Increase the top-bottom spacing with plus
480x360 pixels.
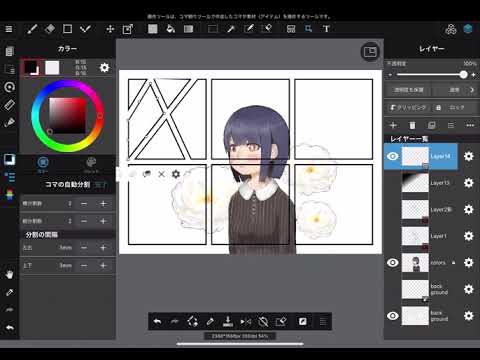click(x=103, y=265)
